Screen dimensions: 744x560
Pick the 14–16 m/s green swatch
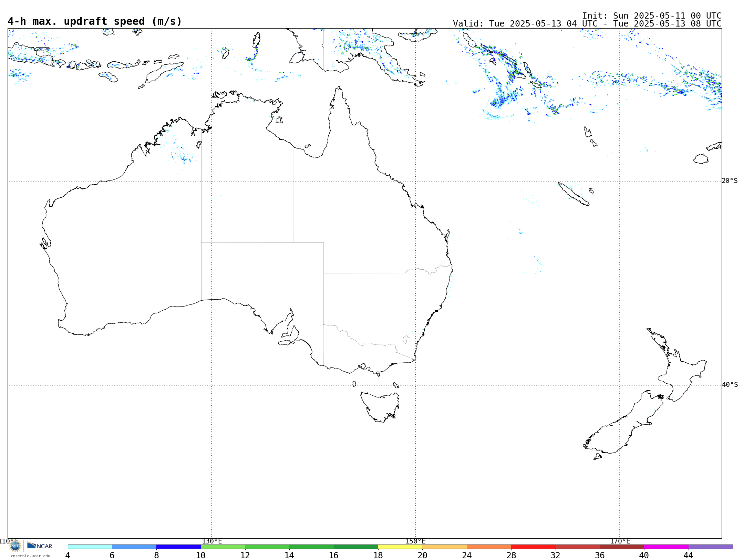[x=312, y=547]
